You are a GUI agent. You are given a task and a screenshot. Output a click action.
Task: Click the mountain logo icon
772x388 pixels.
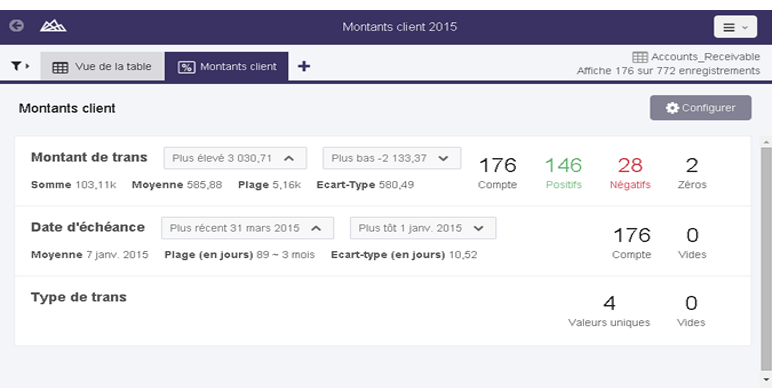click(53, 26)
